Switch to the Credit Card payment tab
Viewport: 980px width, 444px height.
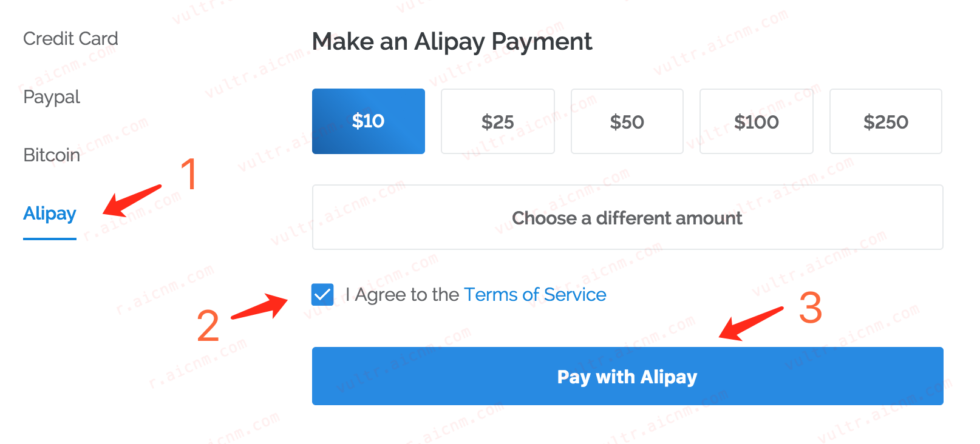[x=70, y=39]
